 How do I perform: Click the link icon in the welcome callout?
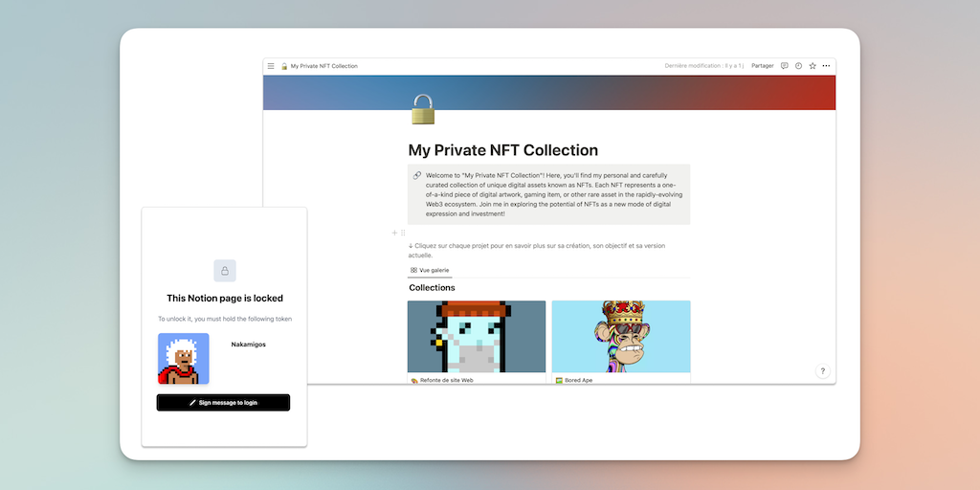point(417,176)
